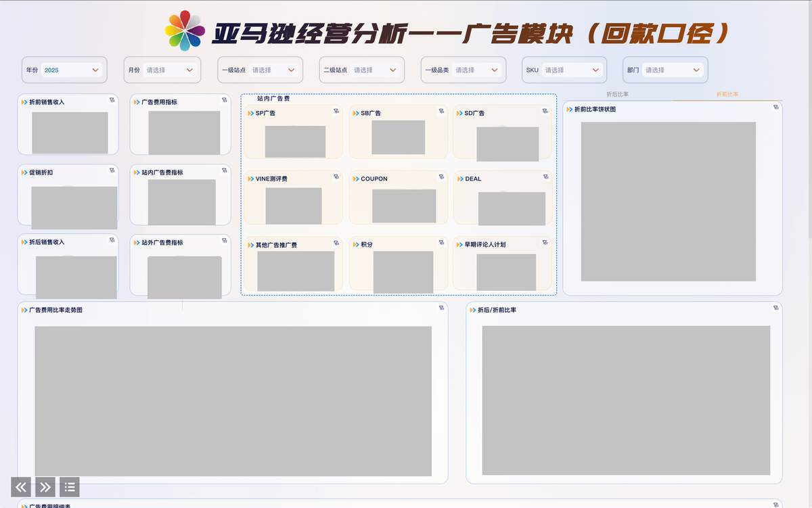This screenshot has width=812, height=508.
Task: Click the 积分 card filter icon
Action: [x=441, y=242]
